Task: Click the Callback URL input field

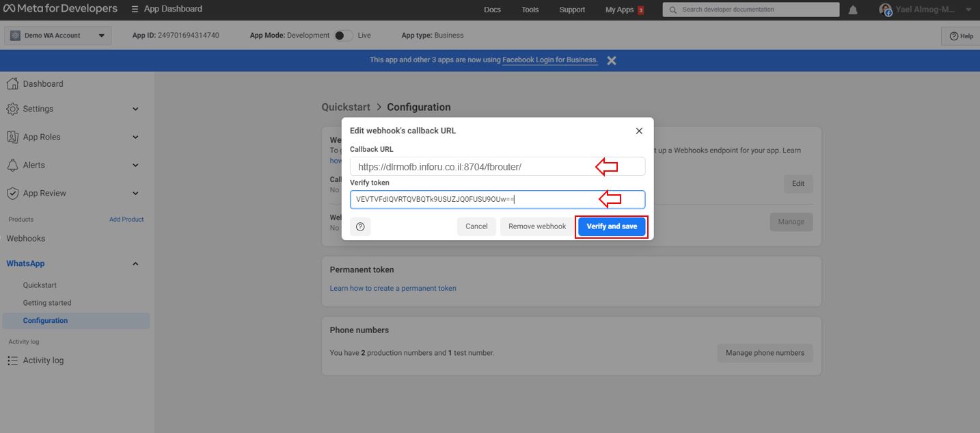Action: (498, 166)
